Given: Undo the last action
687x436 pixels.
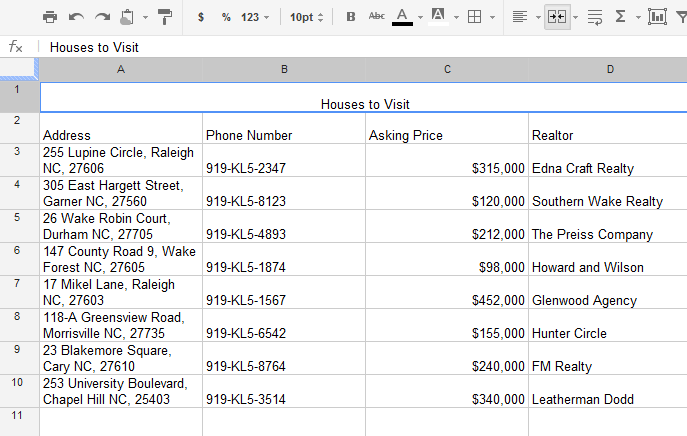Looking at the screenshot, I should pyautogui.click(x=76, y=17).
